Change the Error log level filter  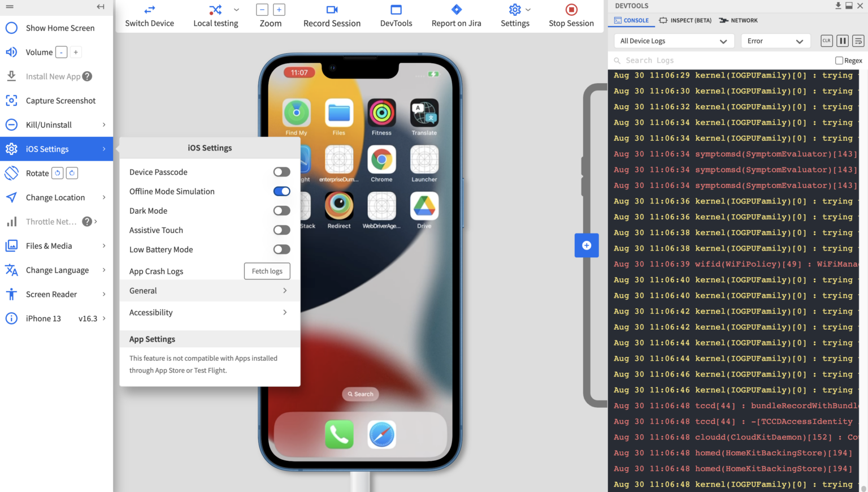tap(775, 41)
